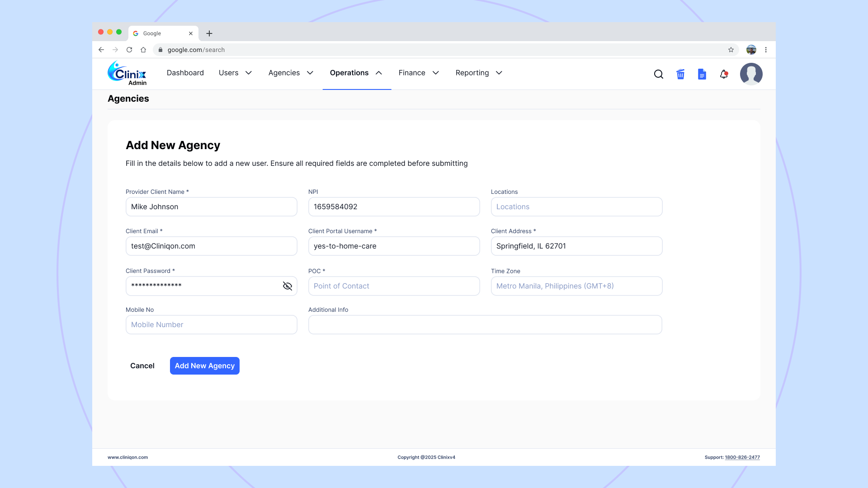Open the search magnifier icon
Image resolution: width=868 pixels, height=488 pixels.
(659, 74)
